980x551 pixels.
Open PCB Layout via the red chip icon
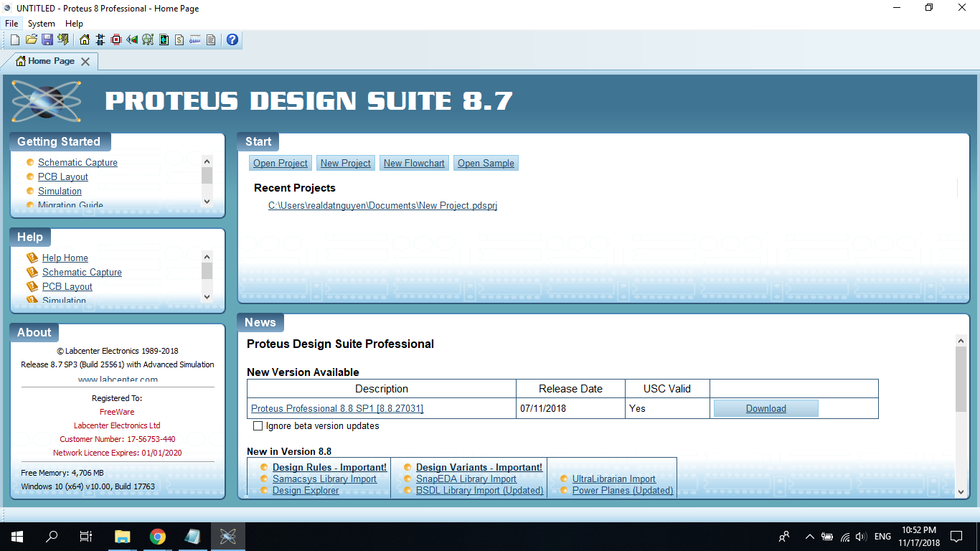pos(116,39)
